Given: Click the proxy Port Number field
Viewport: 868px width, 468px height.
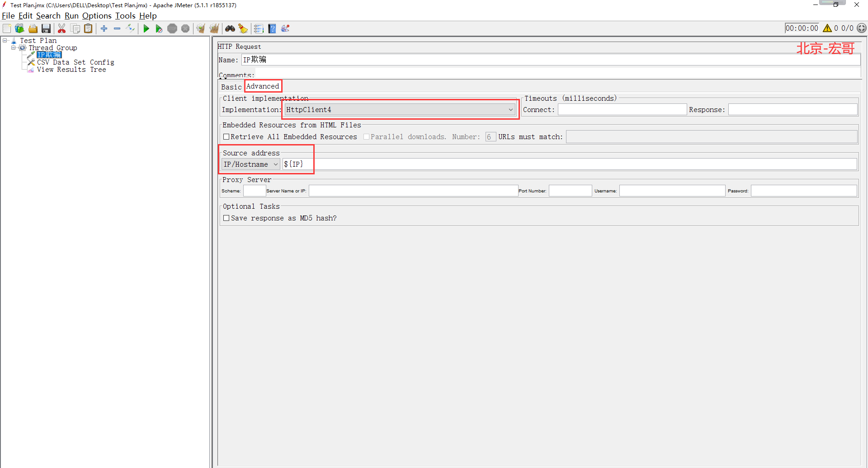Looking at the screenshot, I should coord(570,191).
